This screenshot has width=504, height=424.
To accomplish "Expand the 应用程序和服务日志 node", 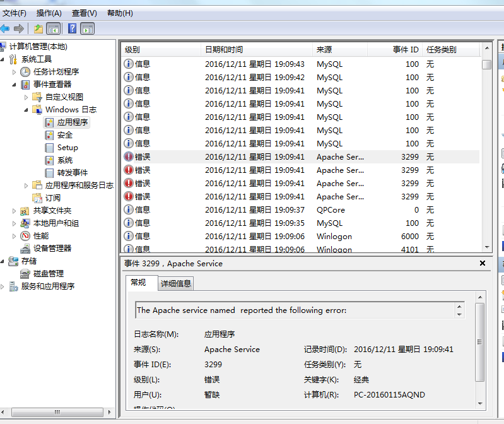I will click(26, 185).
